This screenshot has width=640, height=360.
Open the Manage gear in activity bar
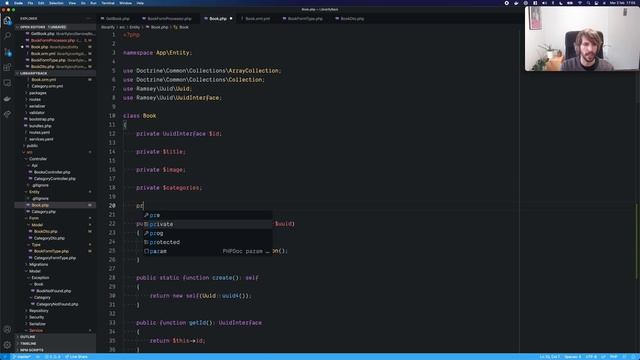coord(7,344)
